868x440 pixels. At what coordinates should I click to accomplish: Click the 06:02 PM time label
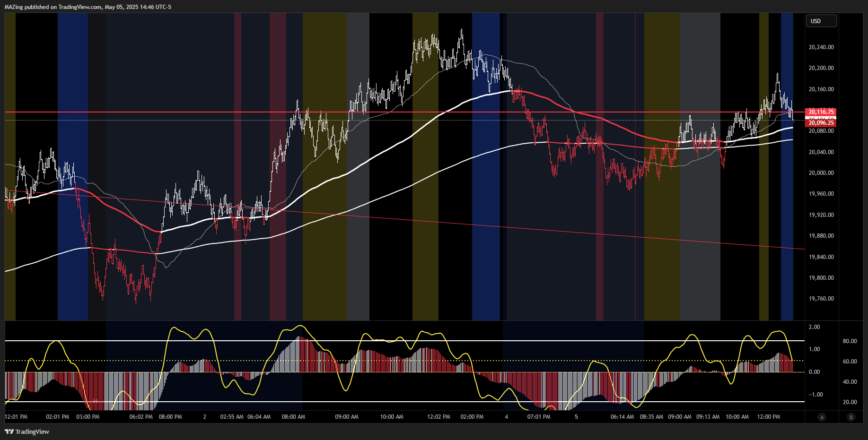(x=141, y=417)
